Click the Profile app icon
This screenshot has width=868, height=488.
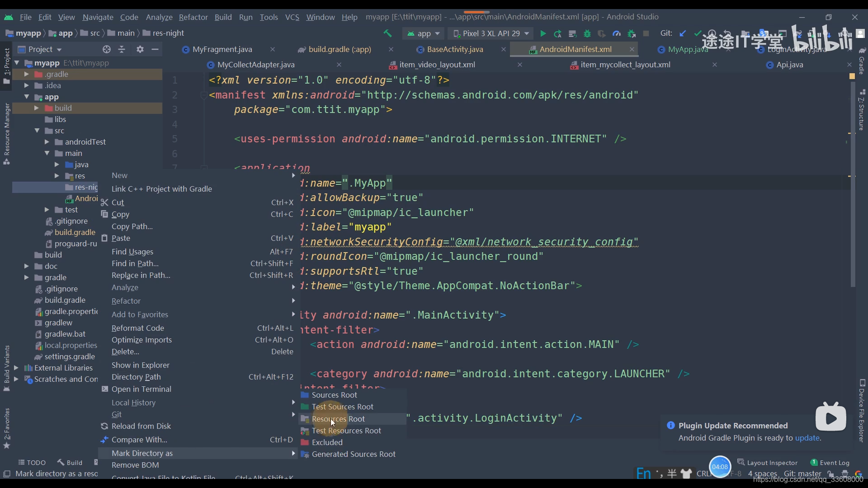click(x=617, y=33)
